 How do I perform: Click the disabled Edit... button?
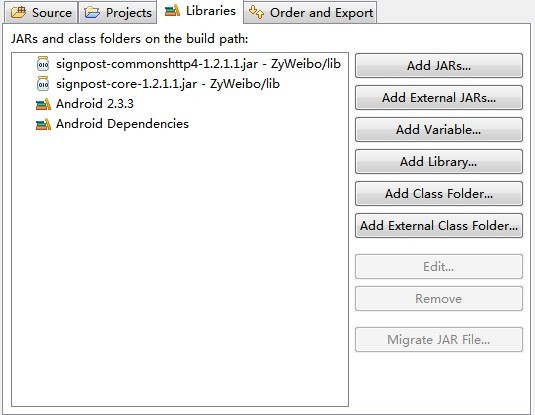coord(439,267)
